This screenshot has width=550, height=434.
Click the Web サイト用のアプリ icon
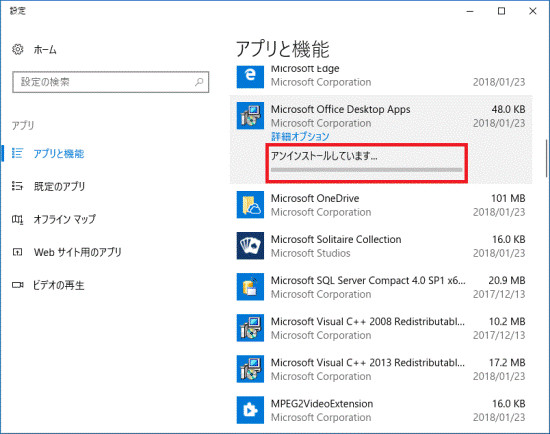pyautogui.click(x=17, y=252)
